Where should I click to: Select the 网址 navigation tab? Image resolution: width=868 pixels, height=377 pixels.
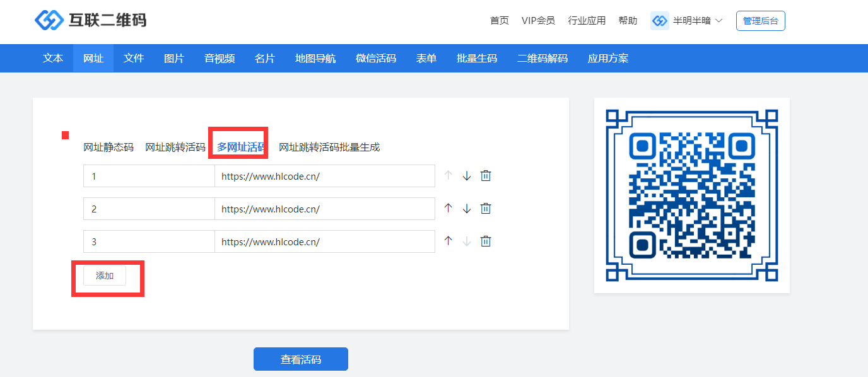(93, 59)
